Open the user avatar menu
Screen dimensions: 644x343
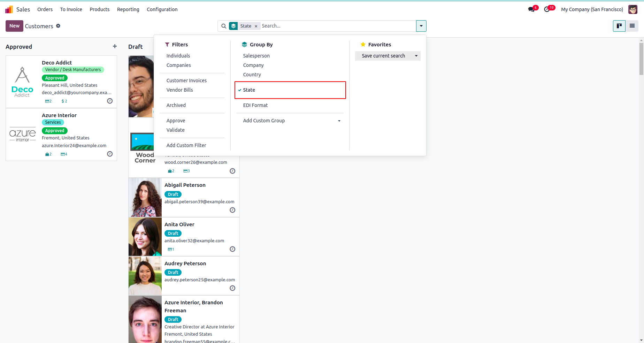click(x=633, y=9)
